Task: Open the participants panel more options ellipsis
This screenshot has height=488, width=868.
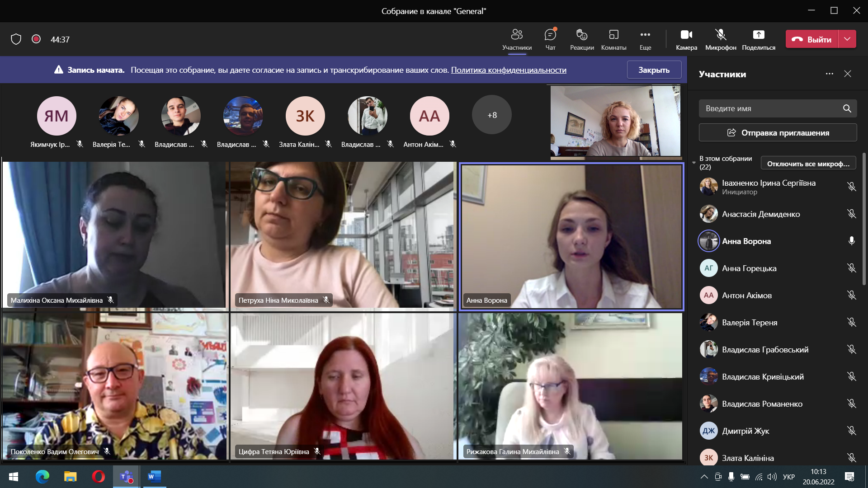Action: pos(829,74)
